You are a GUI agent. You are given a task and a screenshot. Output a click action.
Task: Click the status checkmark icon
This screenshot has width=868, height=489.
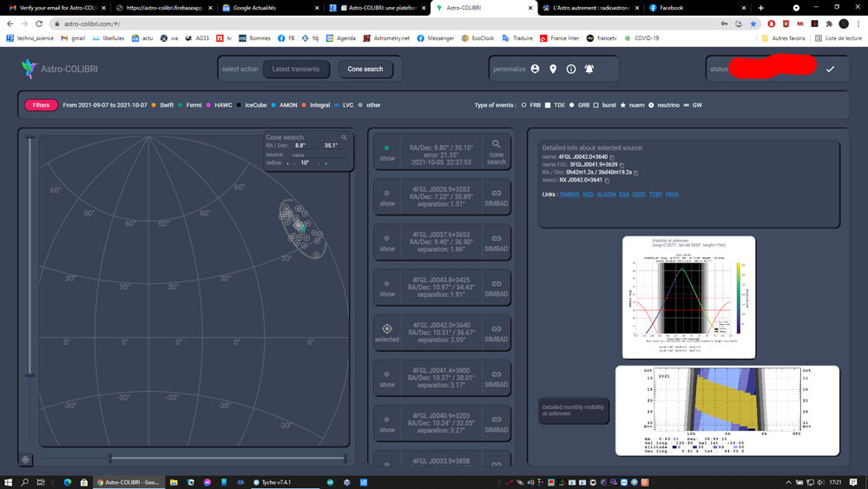(x=830, y=69)
